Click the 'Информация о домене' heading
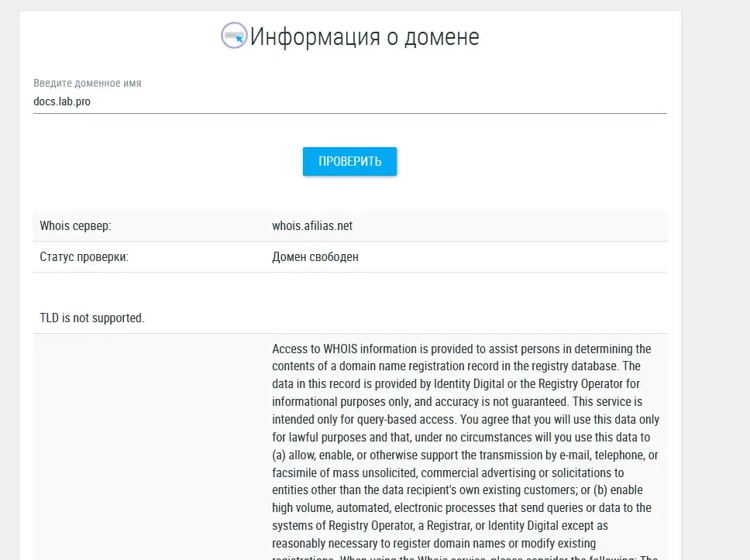 pyautogui.click(x=364, y=37)
